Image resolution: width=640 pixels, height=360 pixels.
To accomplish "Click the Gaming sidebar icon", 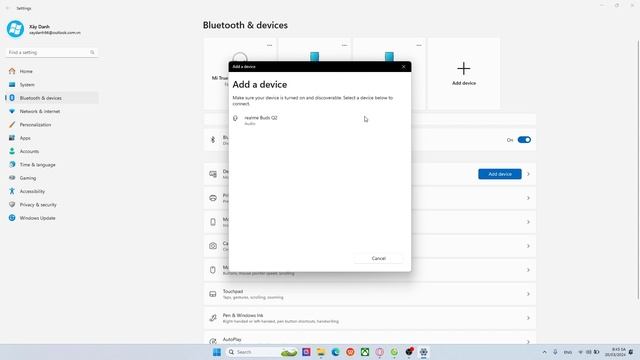I will pyautogui.click(x=12, y=178).
